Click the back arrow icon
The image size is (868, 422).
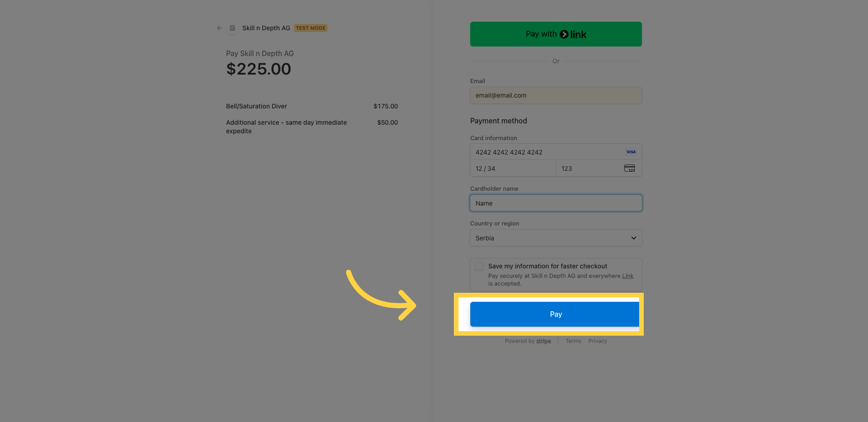click(x=219, y=28)
